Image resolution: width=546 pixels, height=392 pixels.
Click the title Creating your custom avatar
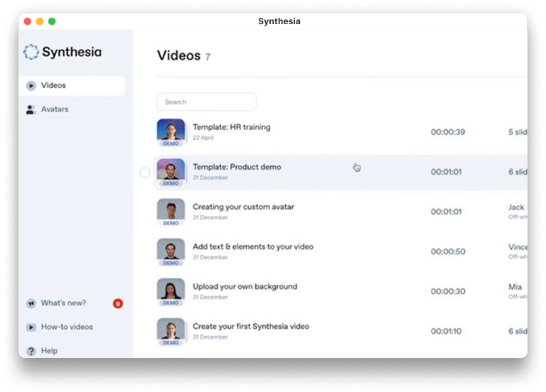pyautogui.click(x=243, y=207)
